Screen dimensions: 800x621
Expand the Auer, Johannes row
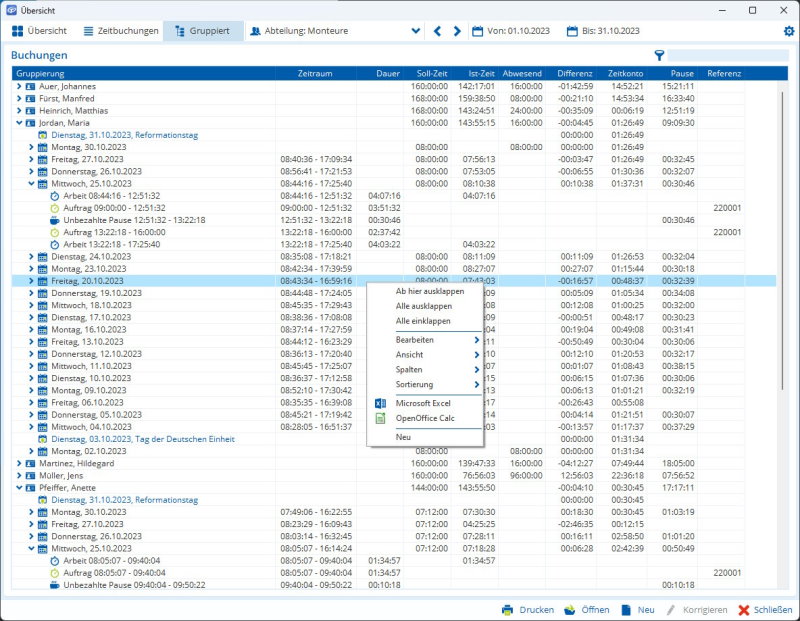[18, 87]
